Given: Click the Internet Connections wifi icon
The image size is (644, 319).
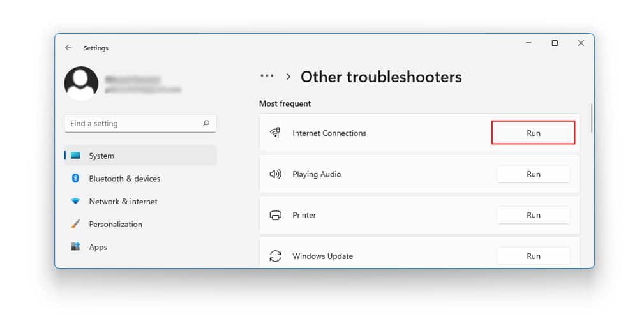Looking at the screenshot, I should pyautogui.click(x=274, y=133).
